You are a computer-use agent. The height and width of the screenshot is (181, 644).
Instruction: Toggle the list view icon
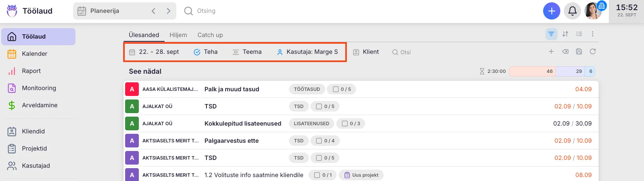[x=579, y=34]
